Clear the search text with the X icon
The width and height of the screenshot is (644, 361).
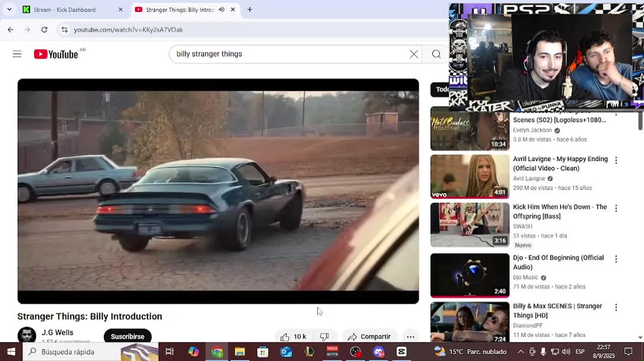click(414, 54)
